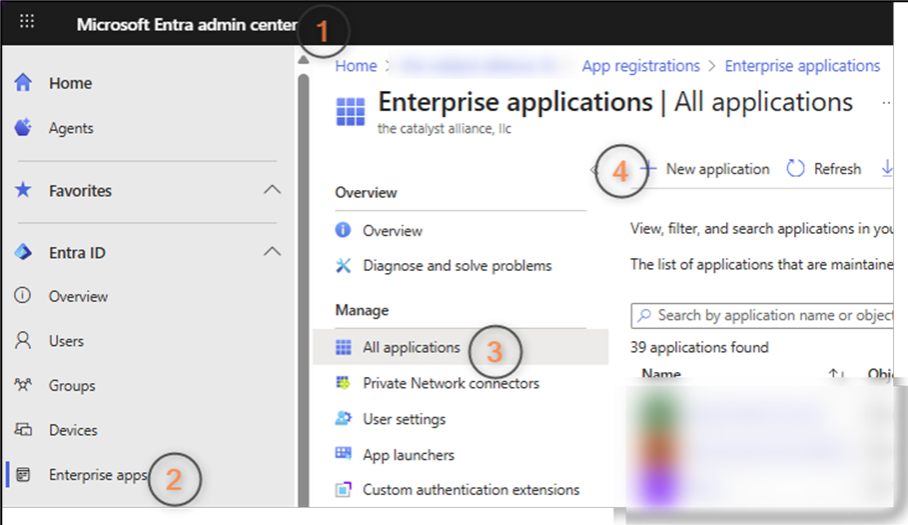The width and height of the screenshot is (908, 525).
Task: Click the Users person icon
Action: 23,341
